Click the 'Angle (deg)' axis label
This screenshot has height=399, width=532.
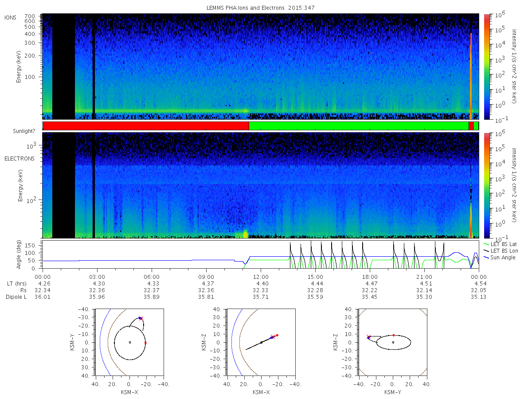click(20, 254)
